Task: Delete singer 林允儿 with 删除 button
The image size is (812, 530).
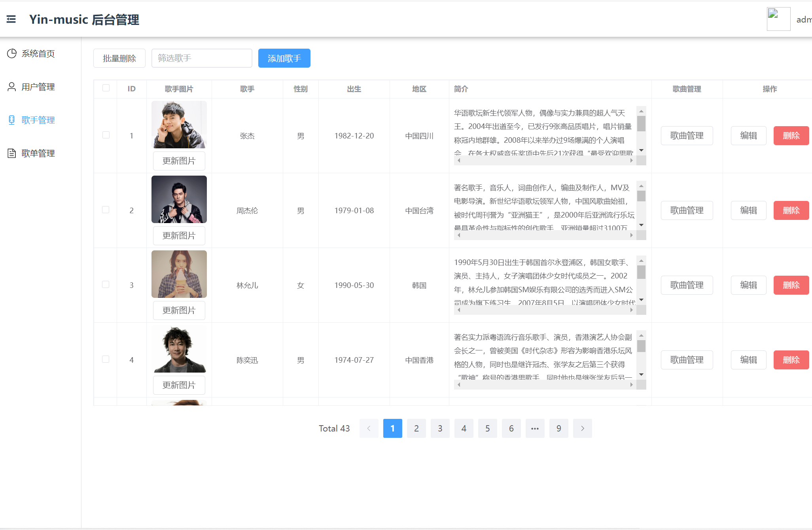Action: point(791,285)
